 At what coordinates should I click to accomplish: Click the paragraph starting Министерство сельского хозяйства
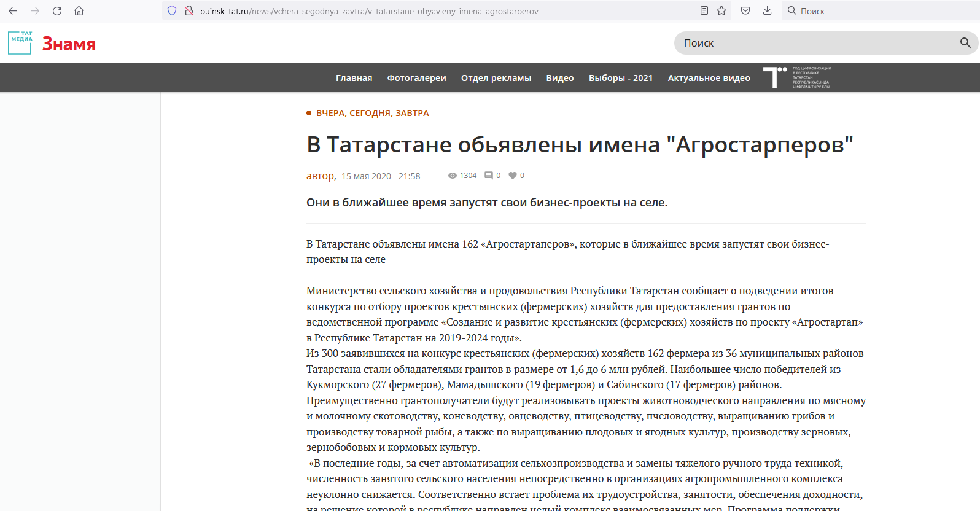pos(585,314)
